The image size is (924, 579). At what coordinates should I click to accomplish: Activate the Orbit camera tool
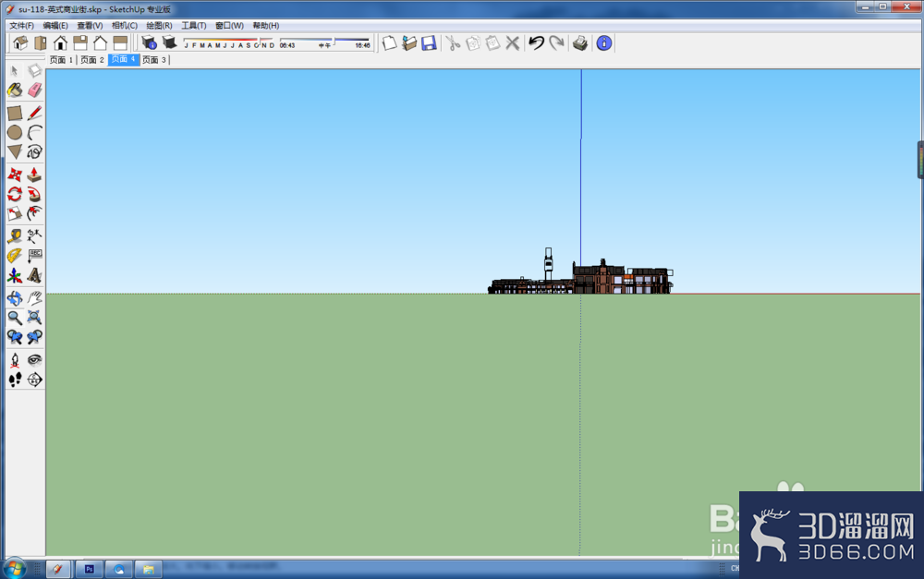coord(15,298)
